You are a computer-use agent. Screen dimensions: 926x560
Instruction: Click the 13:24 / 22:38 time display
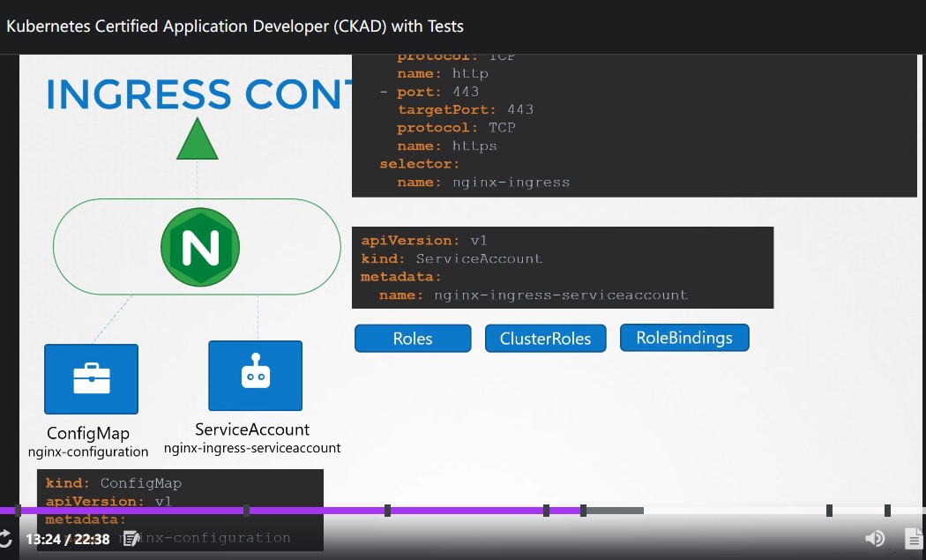[68, 540]
